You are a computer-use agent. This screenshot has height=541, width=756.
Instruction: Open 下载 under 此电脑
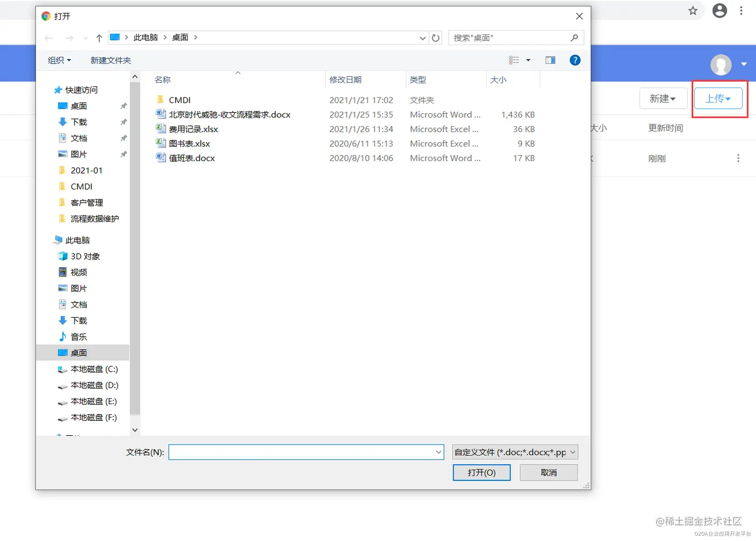coord(79,321)
